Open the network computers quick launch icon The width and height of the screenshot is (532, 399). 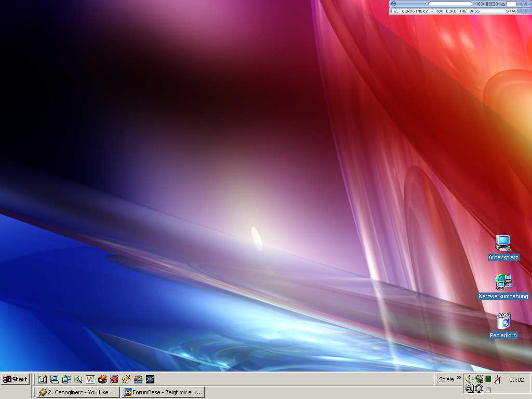(66, 379)
